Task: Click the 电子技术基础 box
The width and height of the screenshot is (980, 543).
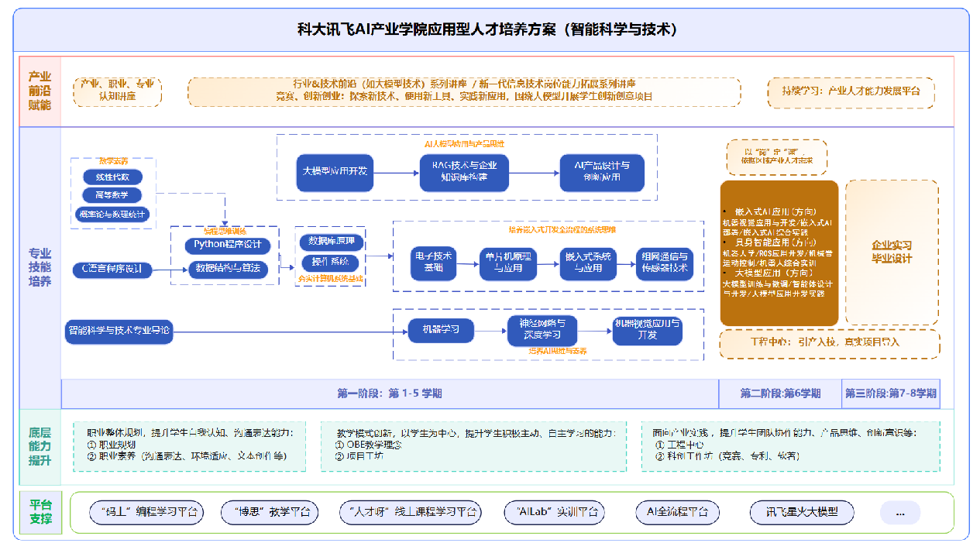Action: pyautogui.click(x=434, y=263)
